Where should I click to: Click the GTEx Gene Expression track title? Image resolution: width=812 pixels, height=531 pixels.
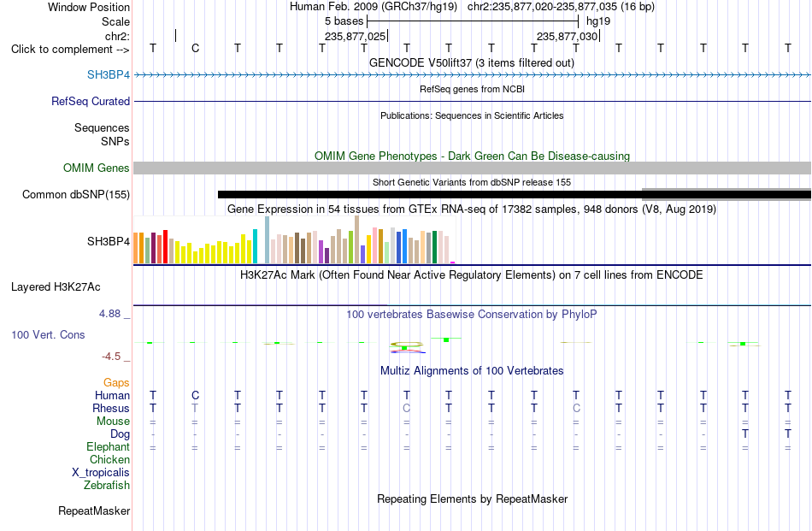(x=472, y=209)
